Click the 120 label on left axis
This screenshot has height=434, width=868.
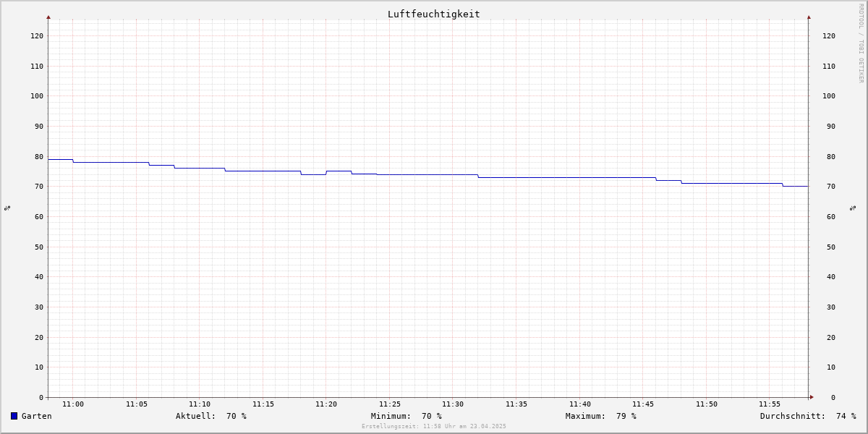(37, 35)
